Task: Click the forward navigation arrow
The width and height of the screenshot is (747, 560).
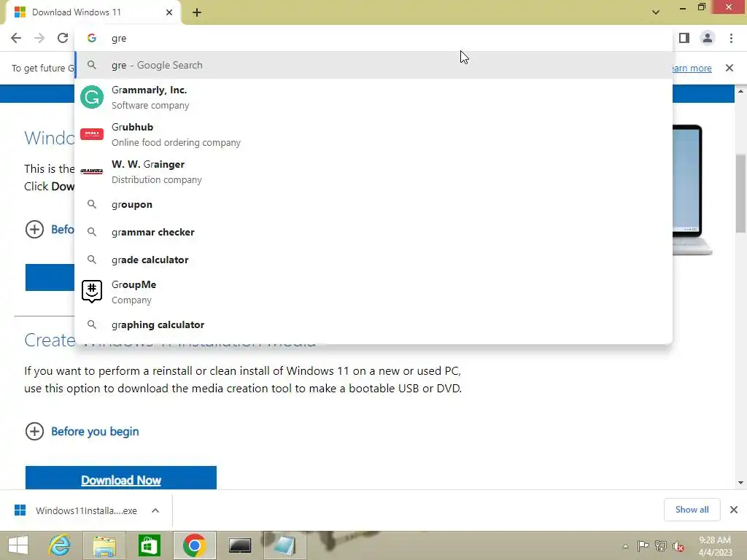Action: coord(39,38)
